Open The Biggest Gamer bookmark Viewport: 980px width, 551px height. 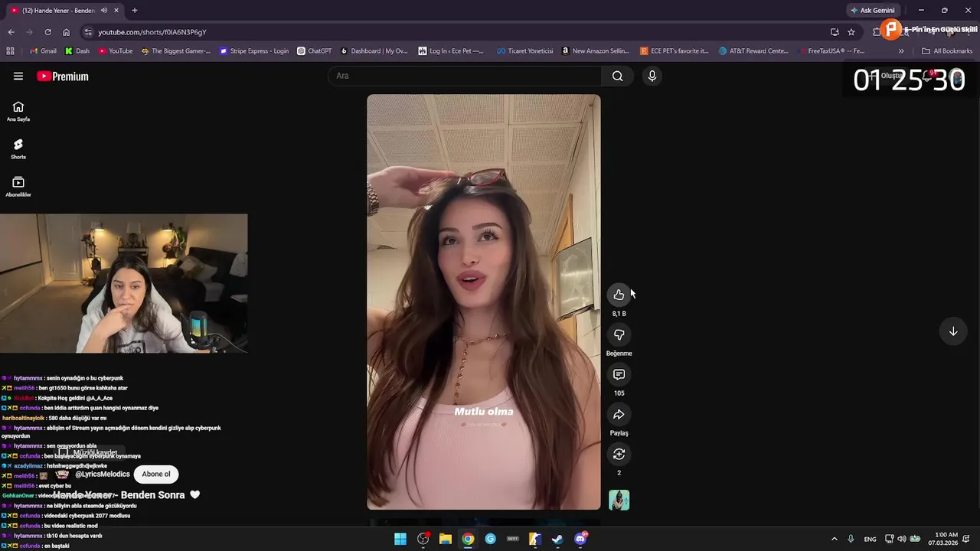[x=176, y=51]
